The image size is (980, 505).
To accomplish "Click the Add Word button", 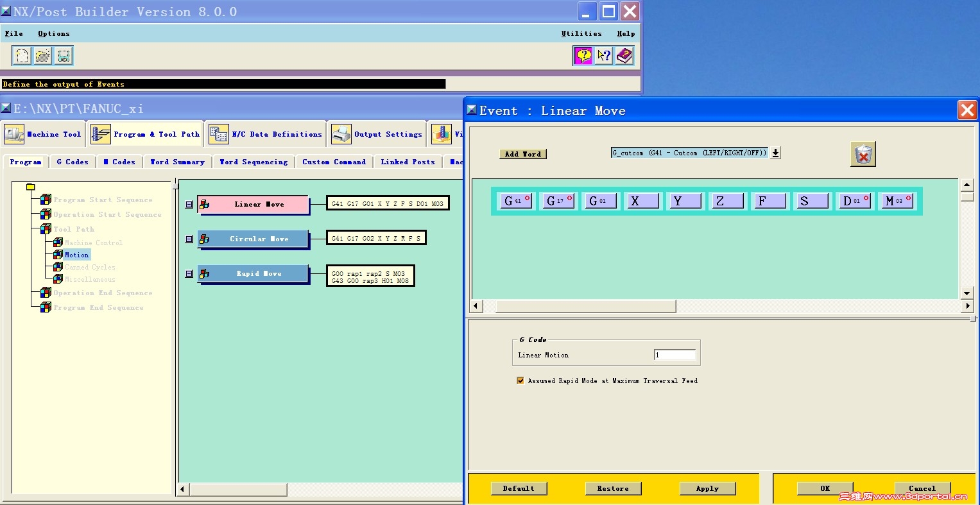I will (523, 154).
